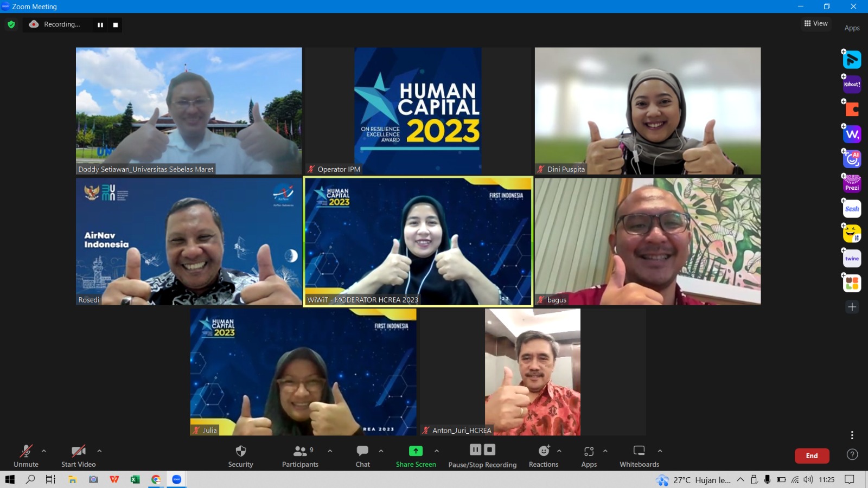Screen dimensions: 868x488
Task: Launch the twine app
Action: 852,259
